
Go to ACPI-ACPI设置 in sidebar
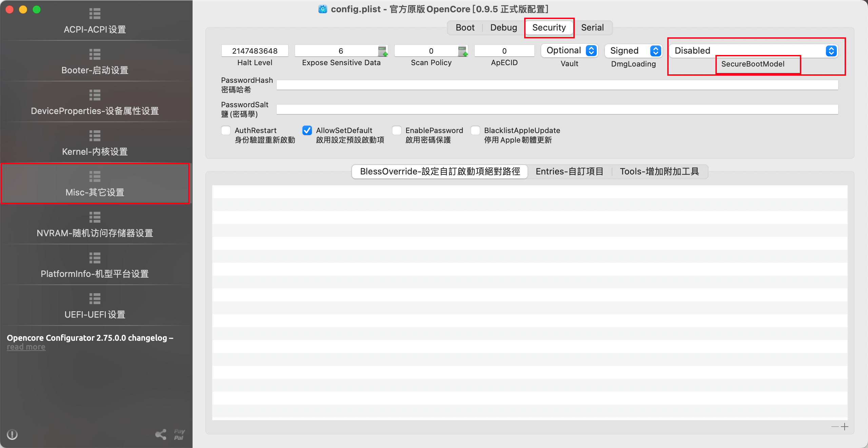(x=95, y=30)
